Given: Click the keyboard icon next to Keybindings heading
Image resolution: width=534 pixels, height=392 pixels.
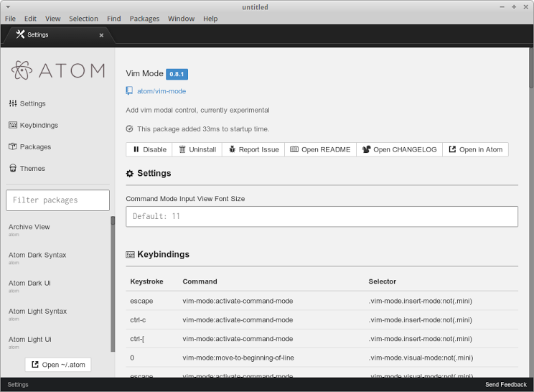Looking at the screenshot, I should [130, 254].
